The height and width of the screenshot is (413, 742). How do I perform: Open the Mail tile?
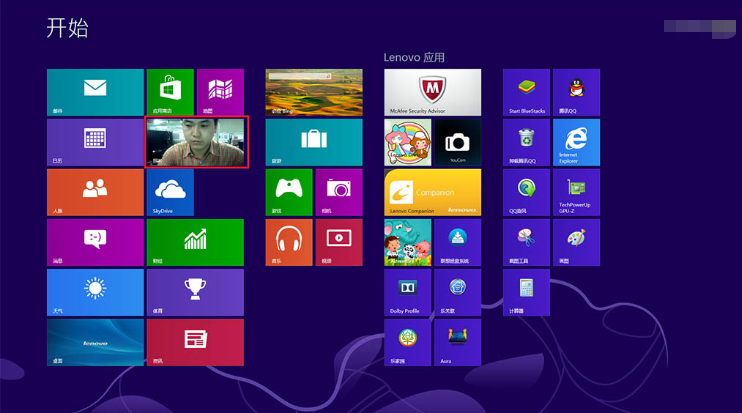pyautogui.click(x=95, y=92)
